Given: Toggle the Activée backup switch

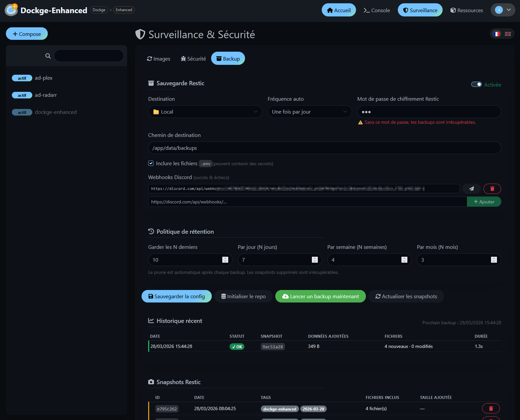Looking at the screenshot, I should pyautogui.click(x=476, y=85).
